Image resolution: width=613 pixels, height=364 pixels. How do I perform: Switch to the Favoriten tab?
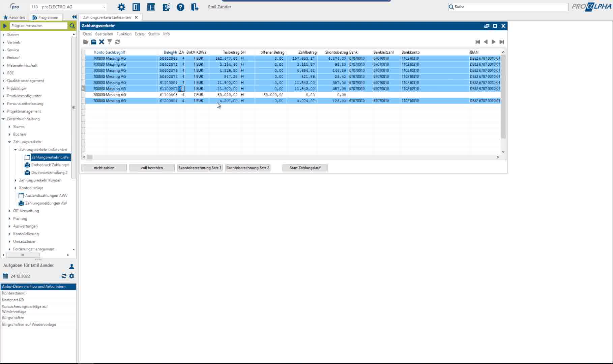14,18
